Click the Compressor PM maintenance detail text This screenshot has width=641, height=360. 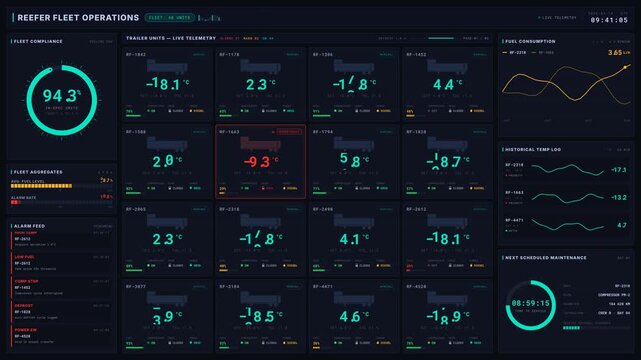pyautogui.click(x=614, y=295)
